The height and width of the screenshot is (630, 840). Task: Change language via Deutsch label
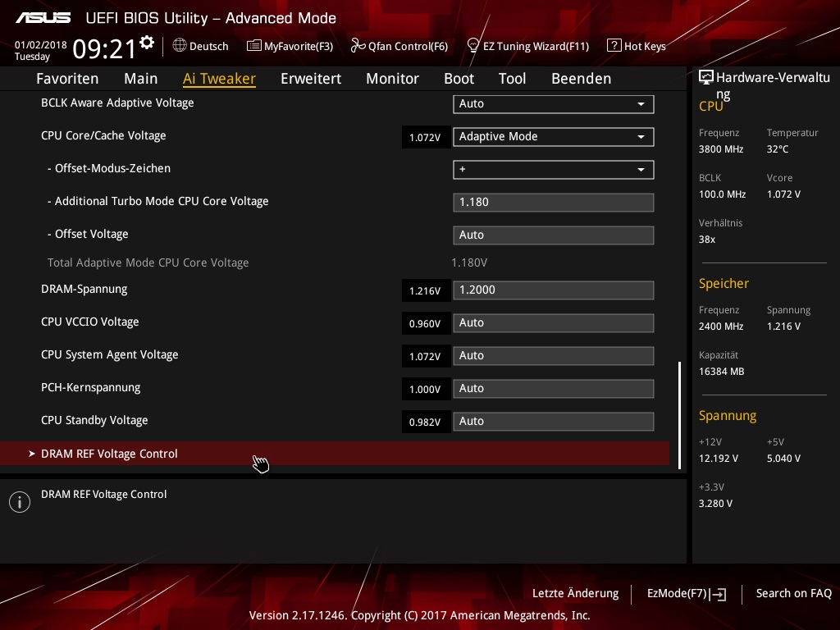(x=209, y=46)
